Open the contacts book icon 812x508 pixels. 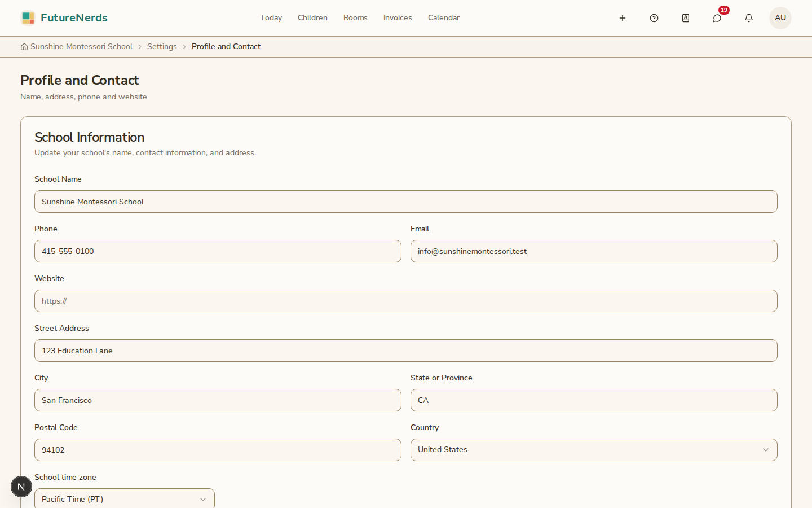tap(686, 18)
